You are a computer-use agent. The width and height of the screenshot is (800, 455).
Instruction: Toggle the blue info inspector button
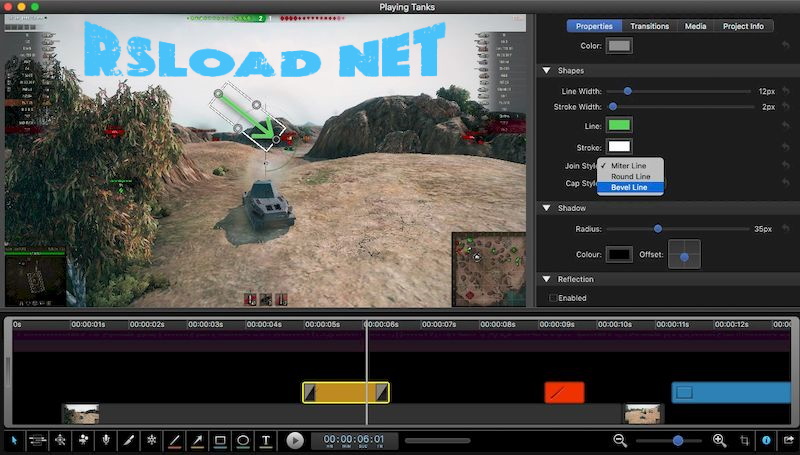tap(766, 440)
